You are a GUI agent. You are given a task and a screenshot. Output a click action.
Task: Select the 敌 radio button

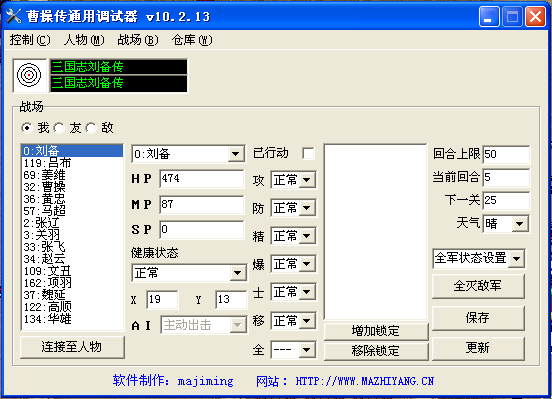[91, 127]
